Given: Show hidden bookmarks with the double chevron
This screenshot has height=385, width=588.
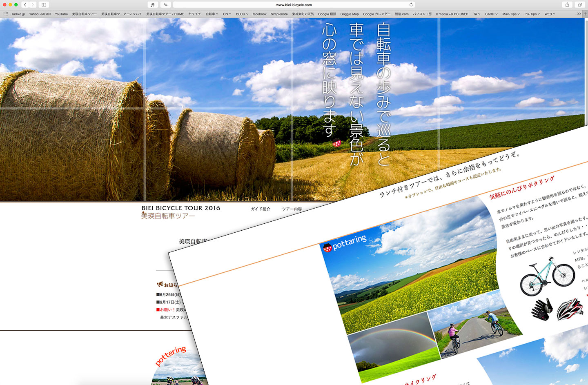Looking at the screenshot, I should coord(579,14).
